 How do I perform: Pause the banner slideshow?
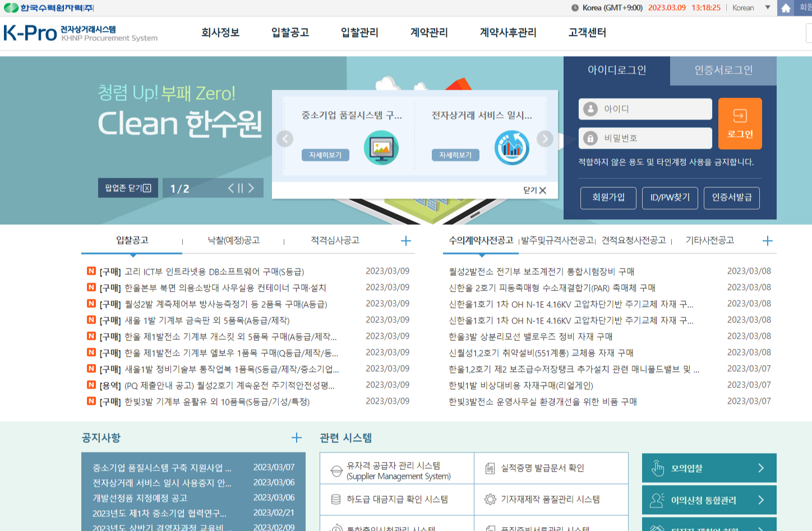241,188
